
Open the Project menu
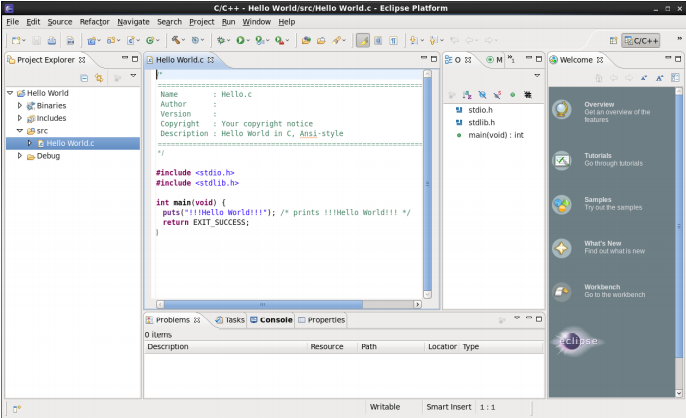pos(202,22)
